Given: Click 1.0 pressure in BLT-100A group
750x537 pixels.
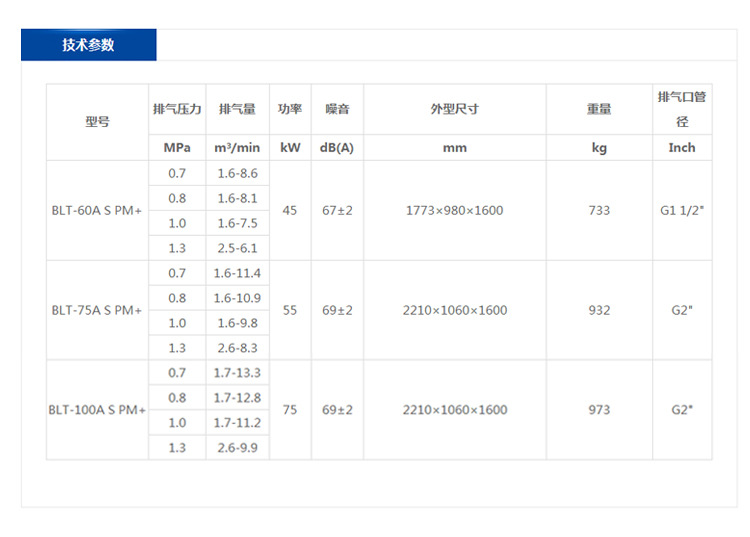Looking at the screenshot, I should (x=177, y=423).
